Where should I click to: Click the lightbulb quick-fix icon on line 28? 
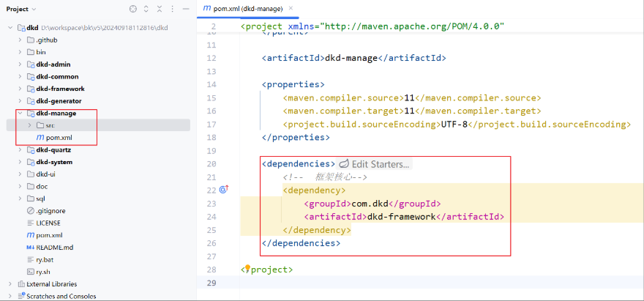click(x=247, y=269)
